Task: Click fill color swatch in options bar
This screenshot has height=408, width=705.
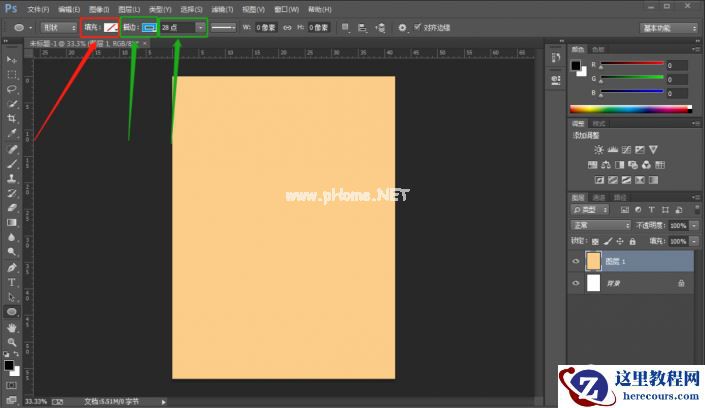Action: (x=110, y=27)
